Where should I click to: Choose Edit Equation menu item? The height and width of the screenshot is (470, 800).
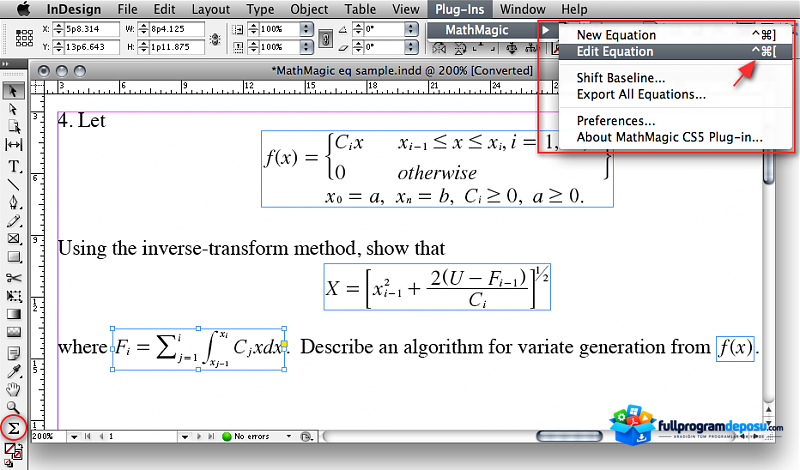coord(676,52)
